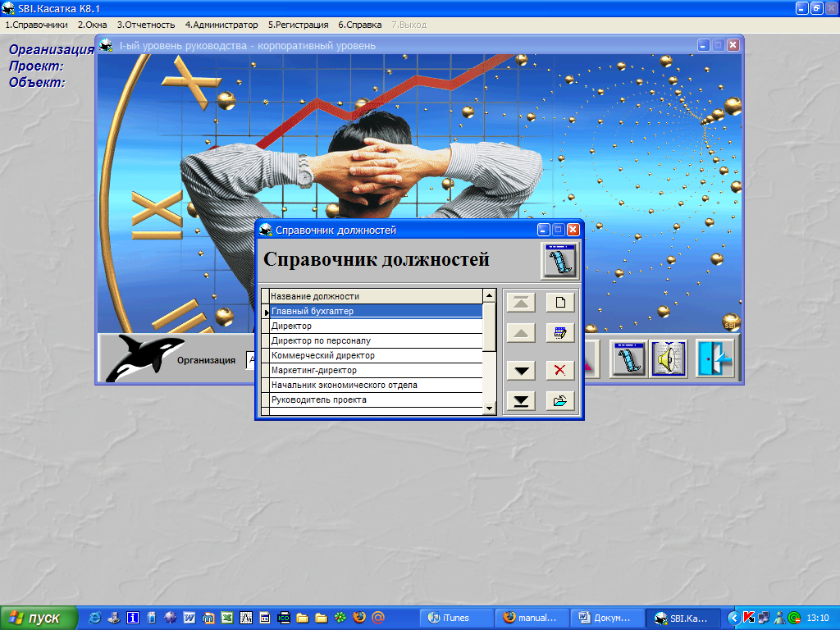Go to next record (black down triangle button)
Image resolution: width=840 pixels, height=630 pixels.
coord(521,370)
